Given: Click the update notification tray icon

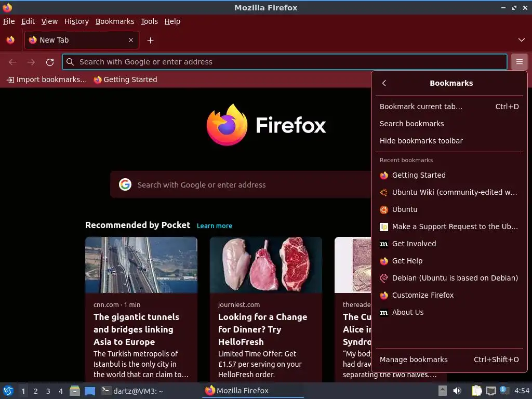Looking at the screenshot, I should [x=504, y=390].
